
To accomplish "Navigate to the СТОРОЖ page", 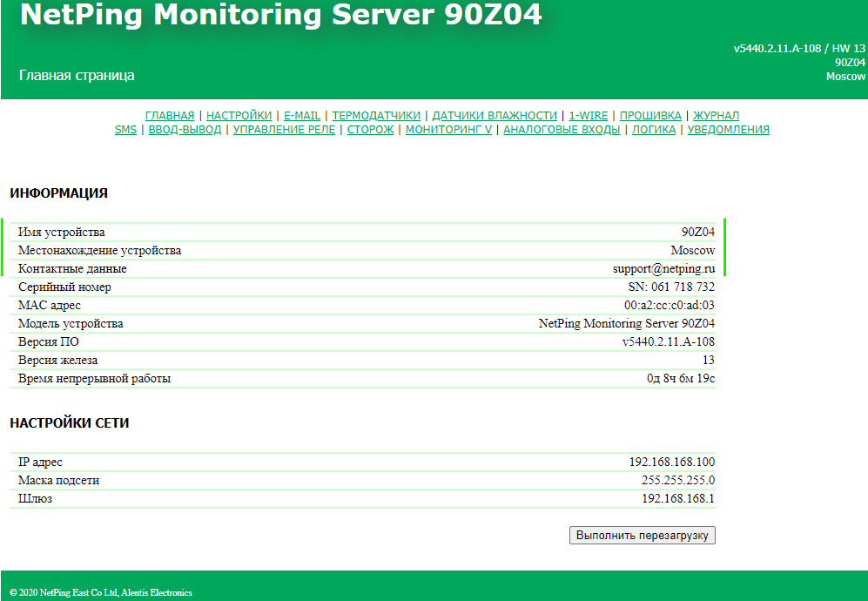I will click(370, 130).
